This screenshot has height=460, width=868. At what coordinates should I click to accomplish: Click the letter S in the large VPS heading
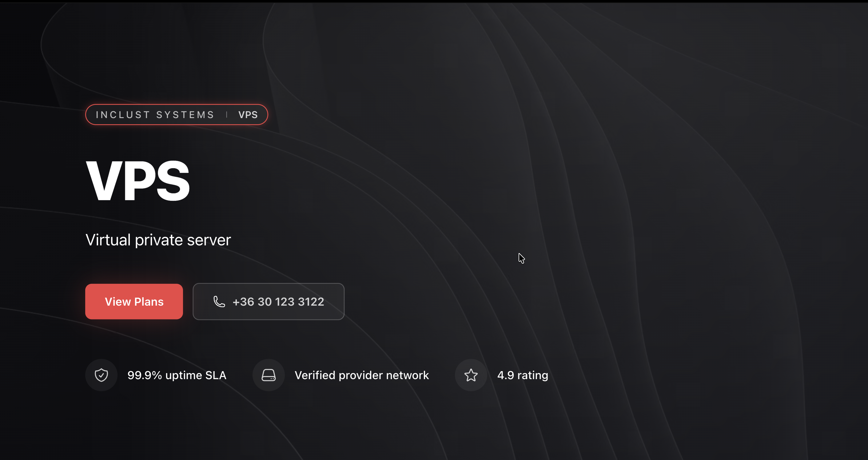point(173,181)
